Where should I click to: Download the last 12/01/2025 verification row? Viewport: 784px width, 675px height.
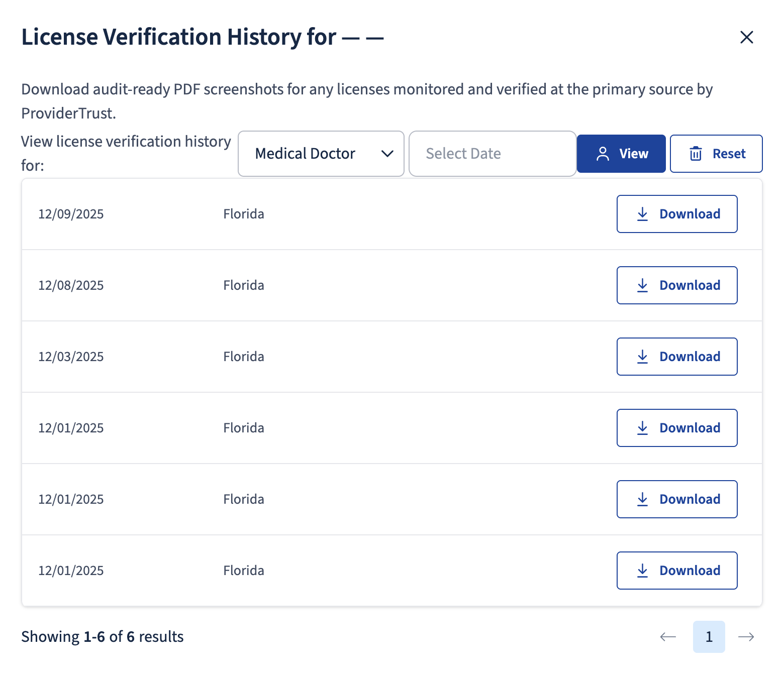click(x=676, y=571)
